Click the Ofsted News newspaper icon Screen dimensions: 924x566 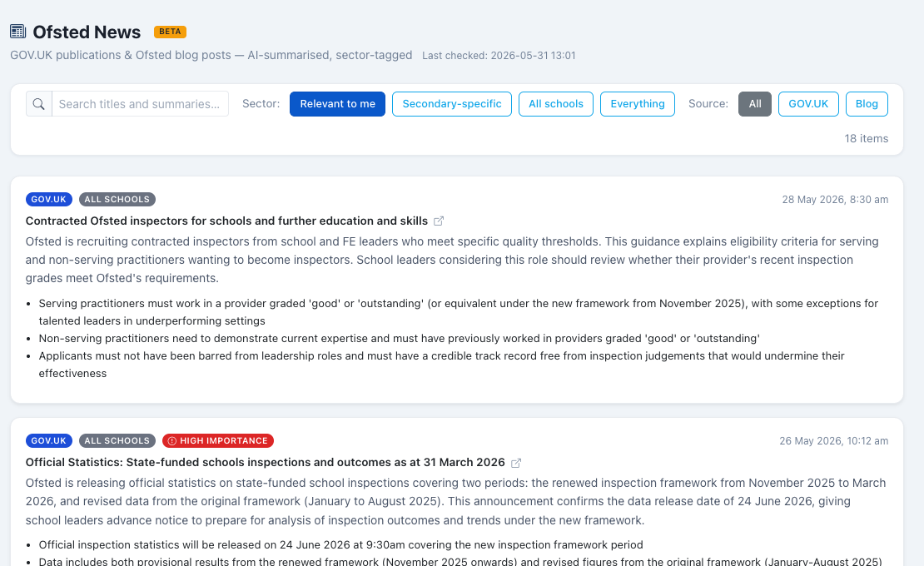pos(18,32)
